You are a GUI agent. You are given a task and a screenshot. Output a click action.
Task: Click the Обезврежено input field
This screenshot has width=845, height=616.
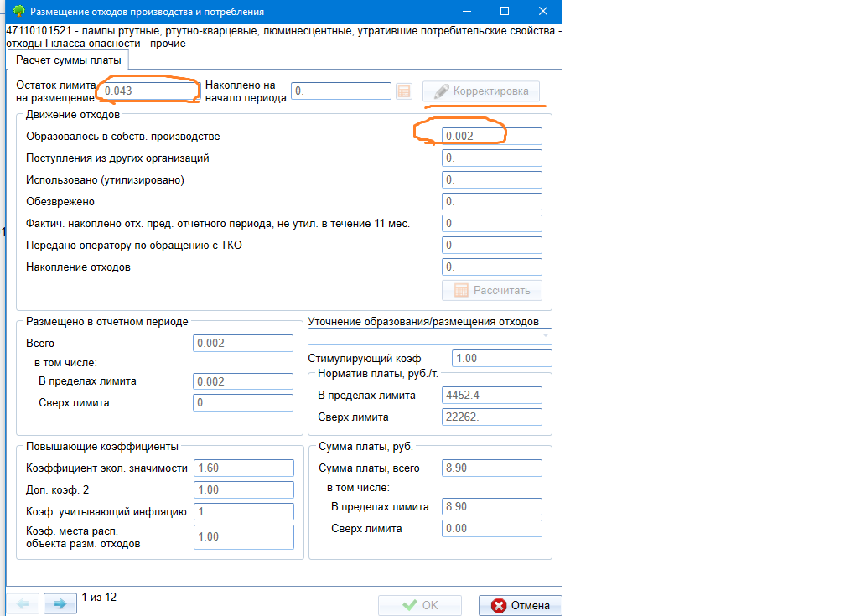[491, 201]
